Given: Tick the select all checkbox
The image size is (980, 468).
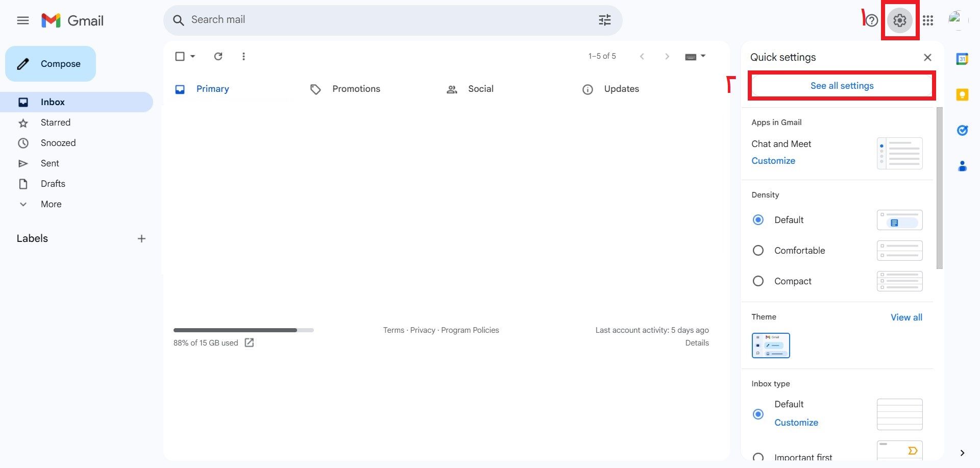Looking at the screenshot, I should [180, 56].
